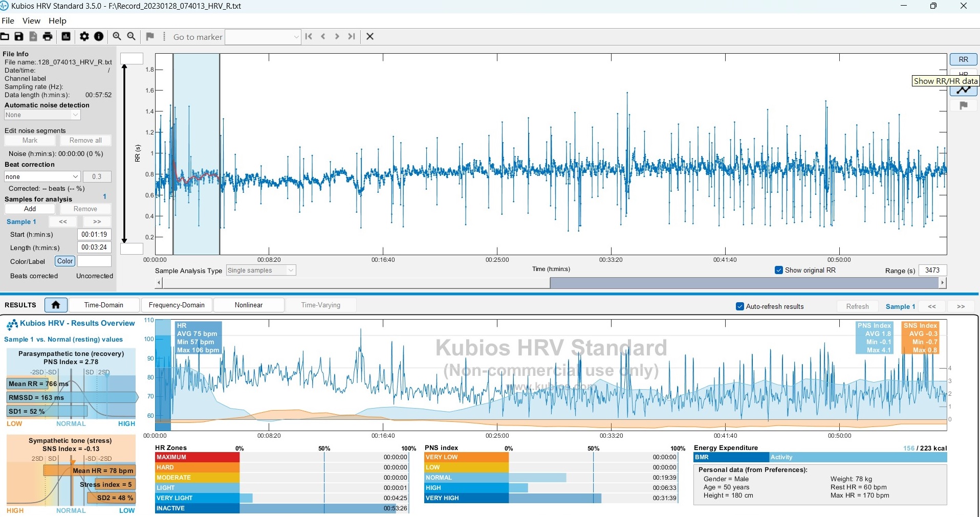The height and width of the screenshot is (517, 980).
Task: Click the Sample 1 label in results bar
Action: pos(900,306)
